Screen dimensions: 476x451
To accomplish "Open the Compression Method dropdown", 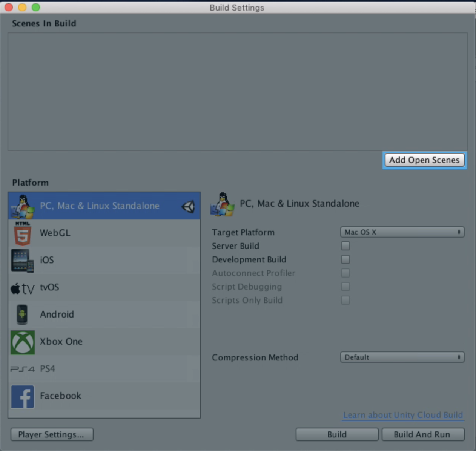I will click(x=402, y=357).
